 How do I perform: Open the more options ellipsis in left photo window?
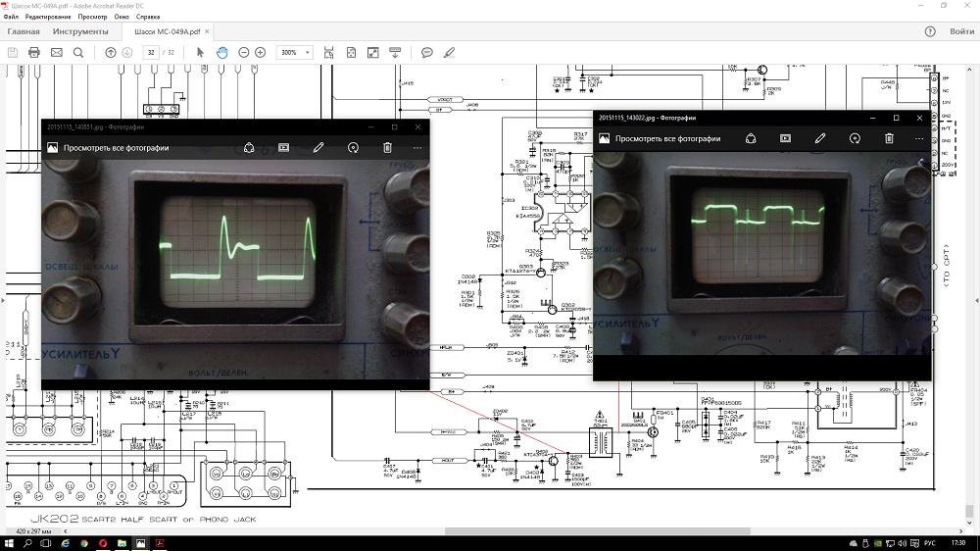(417, 148)
